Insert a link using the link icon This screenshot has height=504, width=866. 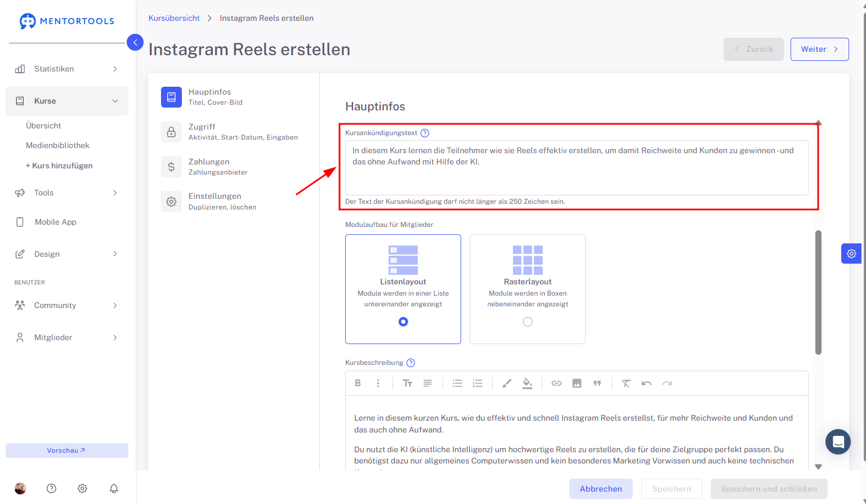556,383
